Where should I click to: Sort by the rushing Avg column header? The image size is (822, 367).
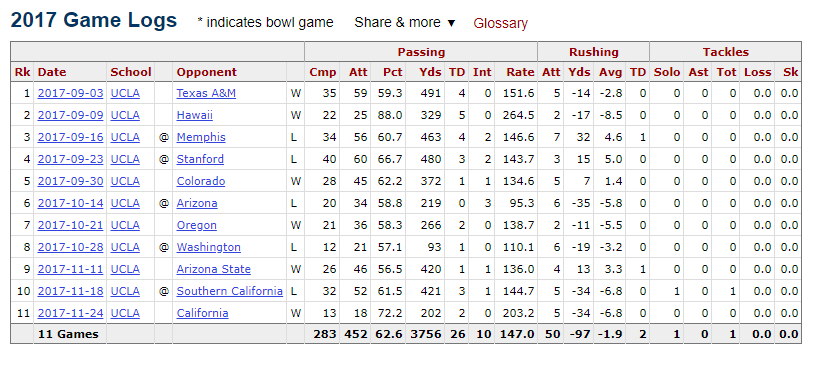point(611,72)
